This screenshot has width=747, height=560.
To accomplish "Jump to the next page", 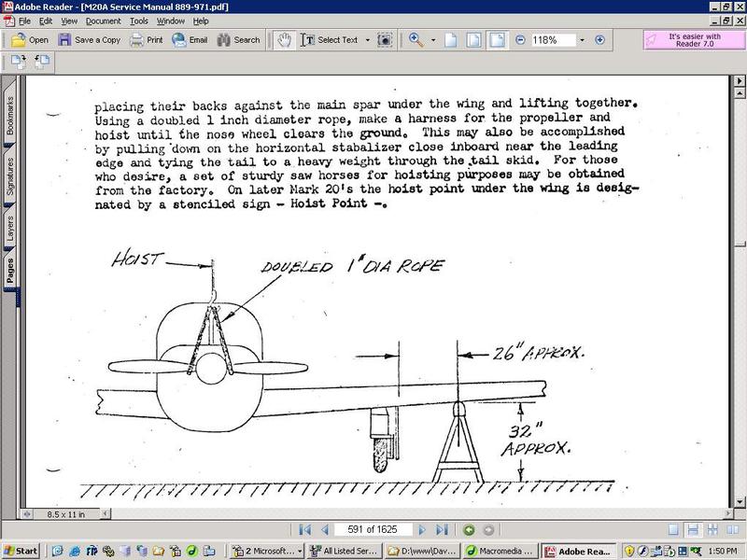I will 423,529.
